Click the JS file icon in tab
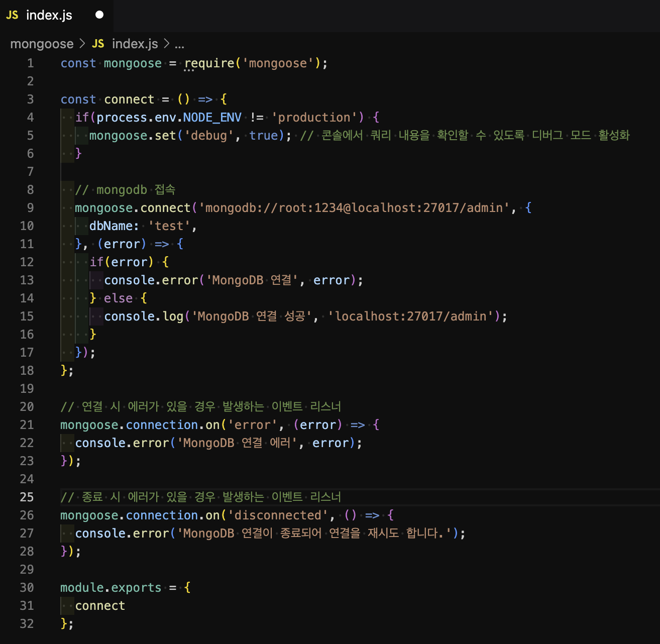 point(12,15)
